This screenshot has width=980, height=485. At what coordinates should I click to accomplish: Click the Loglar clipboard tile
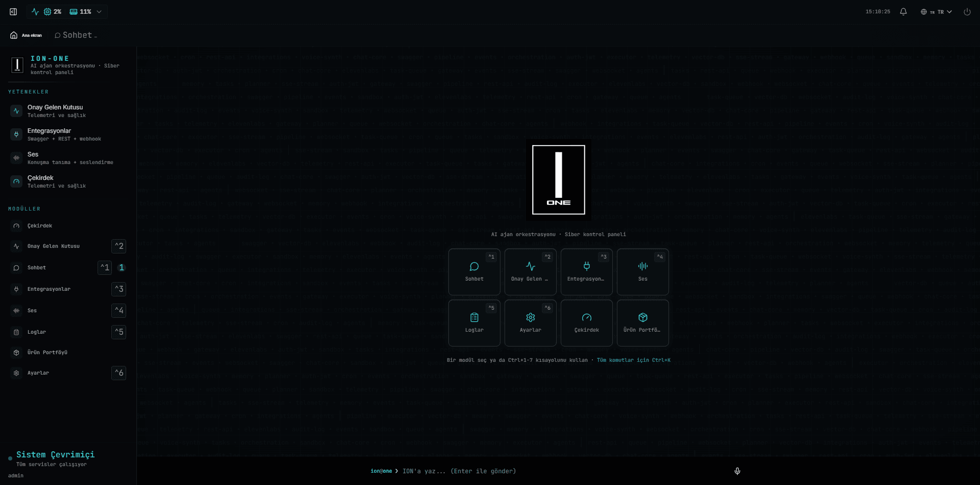(x=474, y=322)
